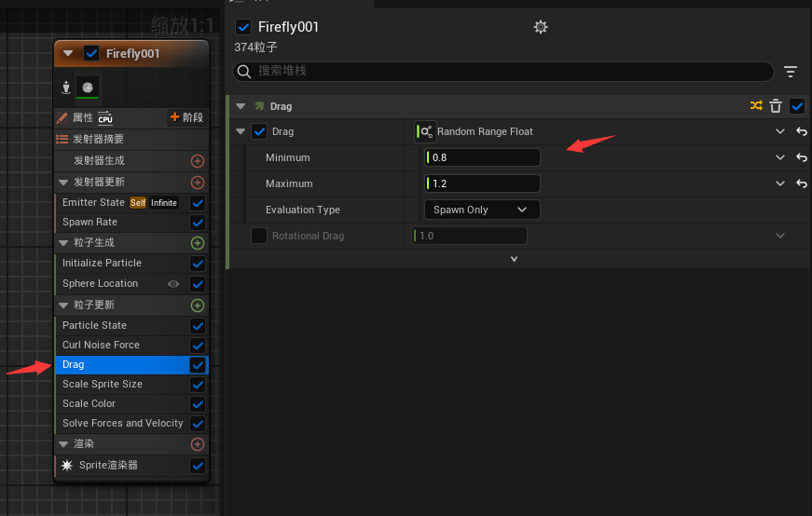
Task: Click the Minimum 0.8 input field
Action: click(482, 157)
